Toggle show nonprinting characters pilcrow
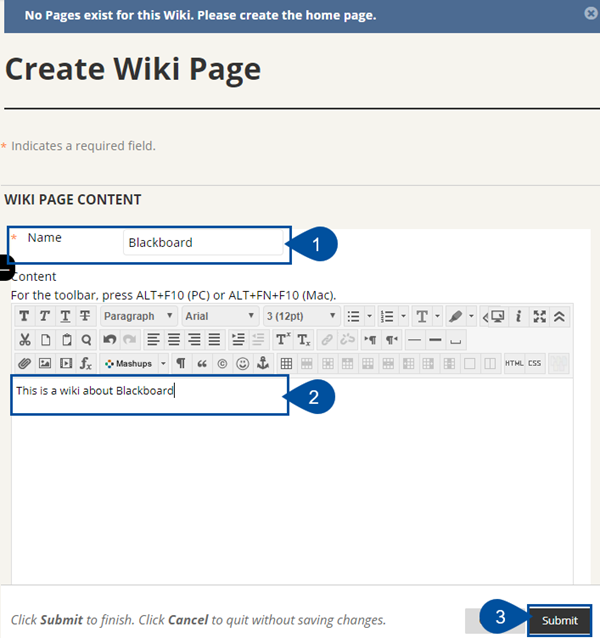This screenshot has height=638, width=600. pyautogui.click(x=181, y=363)
